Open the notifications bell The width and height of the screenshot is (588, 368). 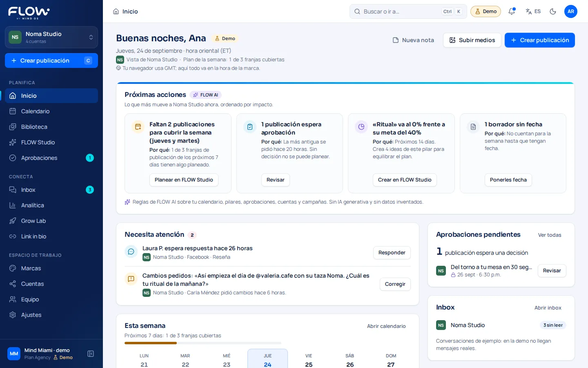[512, 11]
